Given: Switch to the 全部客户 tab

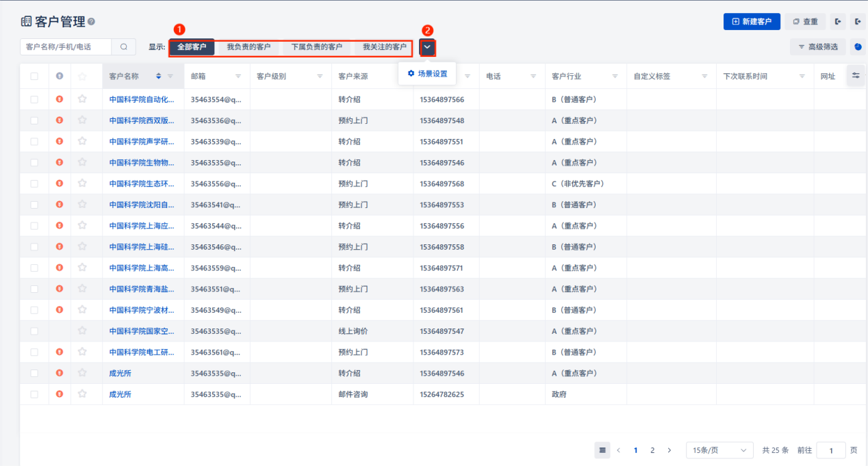Looking at the screenshot, I should pyautogui.click(x=192, y=47).
